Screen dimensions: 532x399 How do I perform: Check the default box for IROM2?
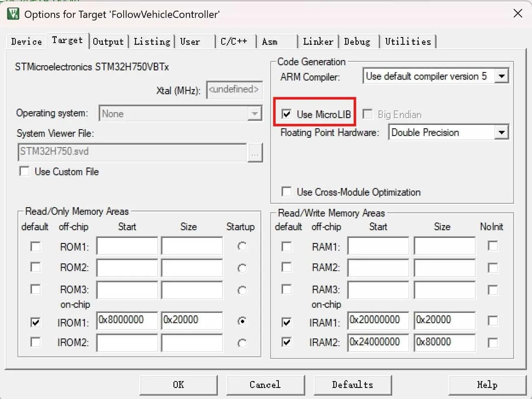click(x=36, y=342)
